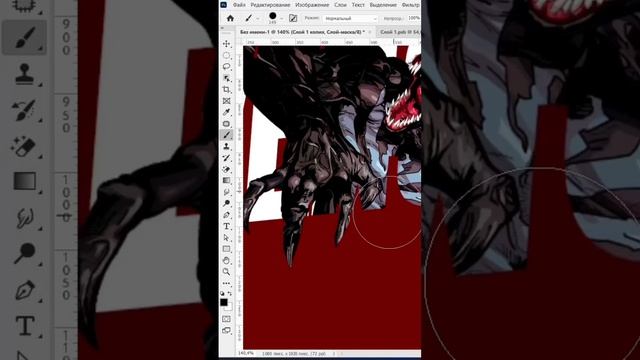Open the Слои menu
The image size is (640, 360).
click(x=340, y=5)
